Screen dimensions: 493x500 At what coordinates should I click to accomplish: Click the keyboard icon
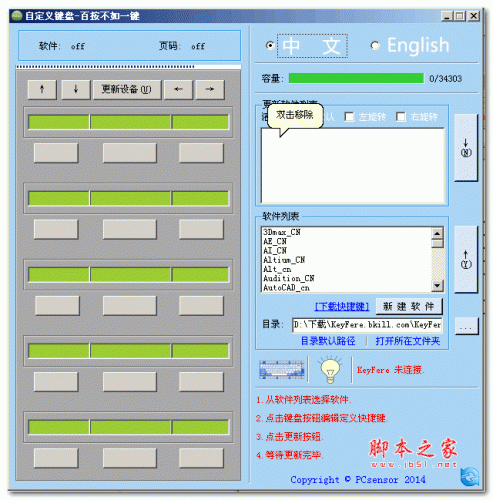click(x=282, y=369)
